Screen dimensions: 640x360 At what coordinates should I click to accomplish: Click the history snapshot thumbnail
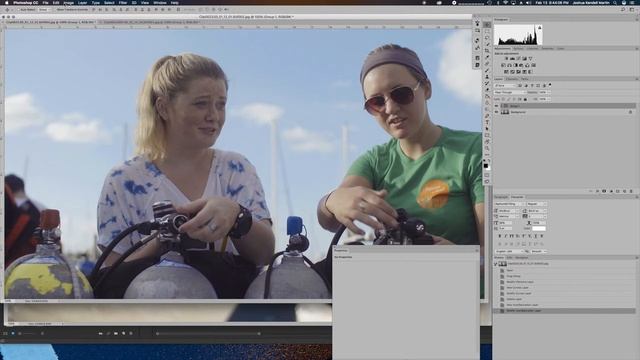503,264
